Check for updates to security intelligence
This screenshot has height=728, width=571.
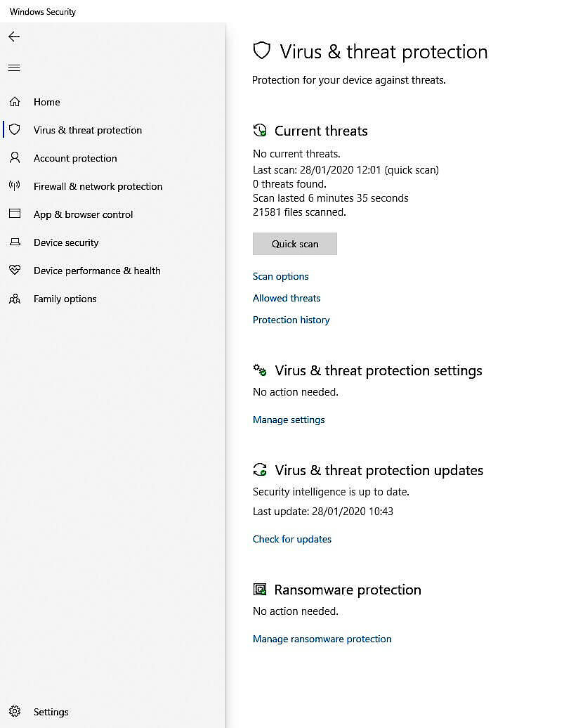coord(292,539)
